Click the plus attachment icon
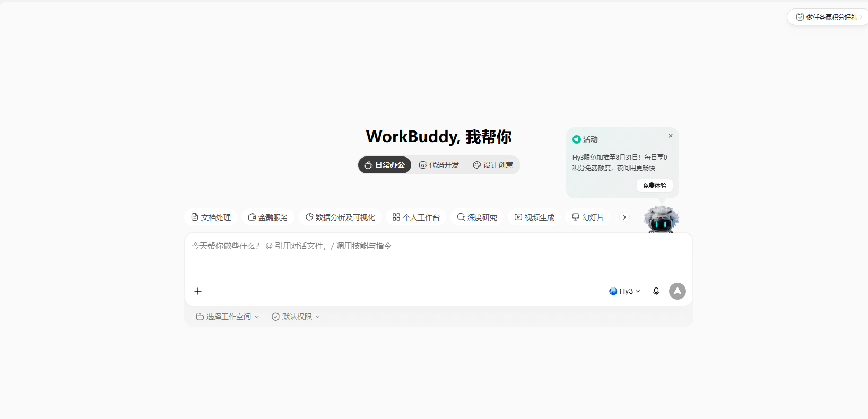This screenshot has height=419, width=868. pyautogui.click(x=198, y=291)
